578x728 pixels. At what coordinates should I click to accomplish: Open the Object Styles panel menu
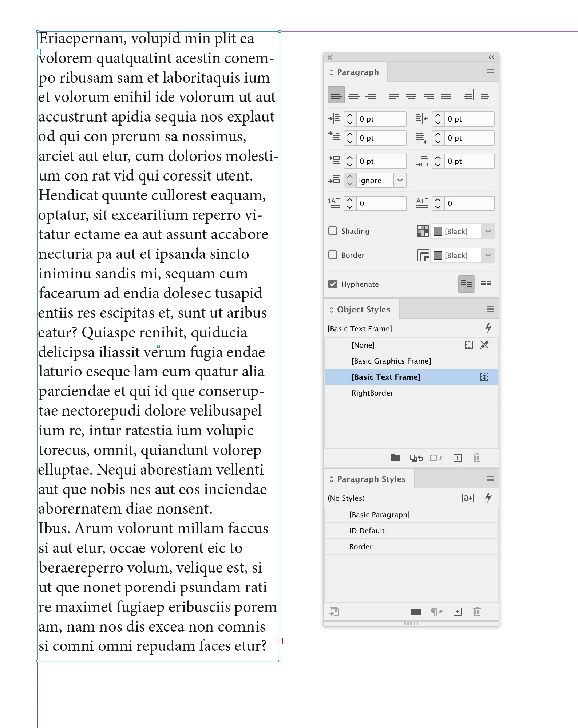pyautogui.click(x=490, y=309)
